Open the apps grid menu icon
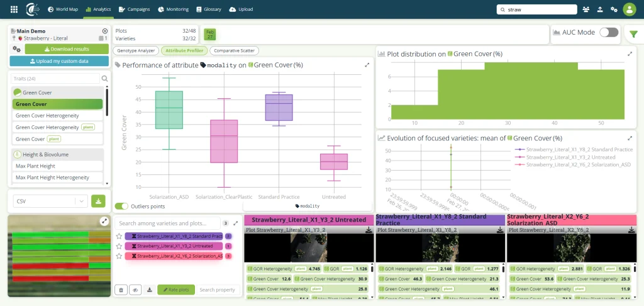Viewport: 644px width, 306px height. tap(14, 9)
